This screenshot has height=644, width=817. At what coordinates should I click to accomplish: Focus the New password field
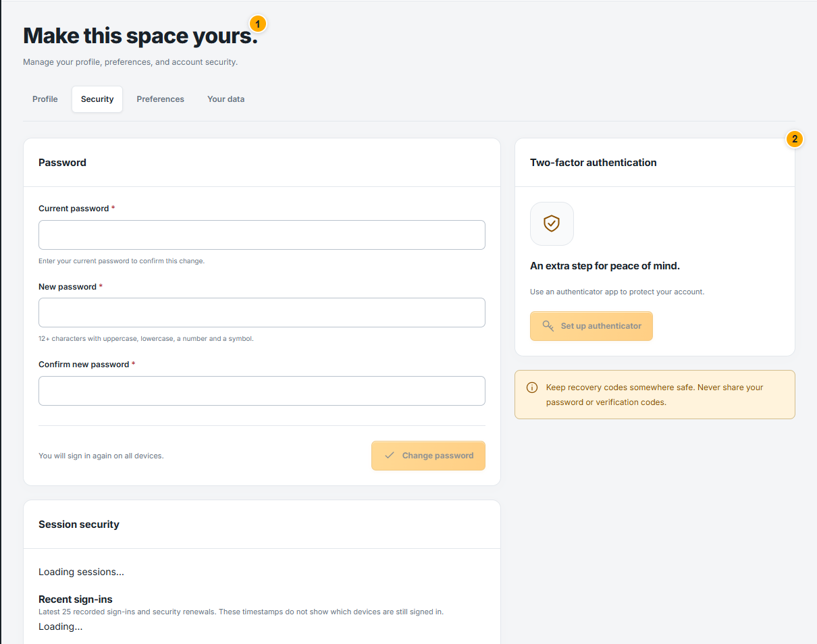click(x=262, y=313)
